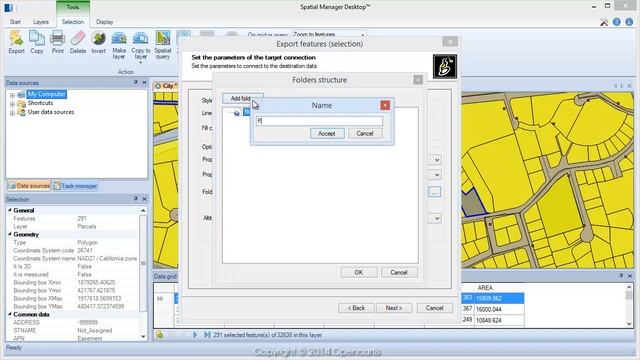Collapse the Common data group
640x360 pixels.
tap(10, 314)
